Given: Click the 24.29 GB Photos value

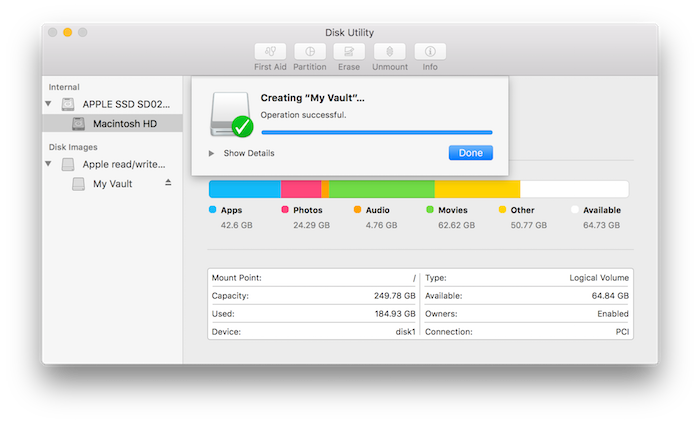Looking at the screenshot, I should point(312,225).
